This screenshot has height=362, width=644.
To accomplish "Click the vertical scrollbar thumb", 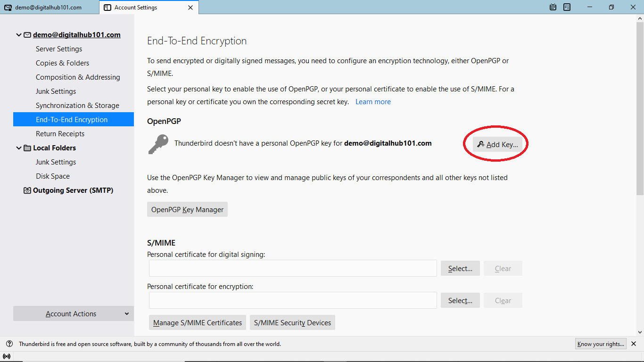I will tap(640, 108).
